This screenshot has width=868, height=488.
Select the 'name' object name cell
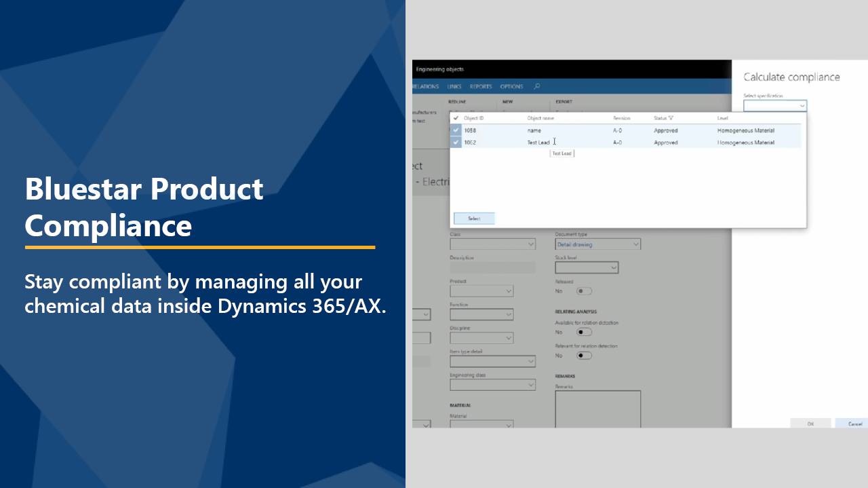pos(534,130)
